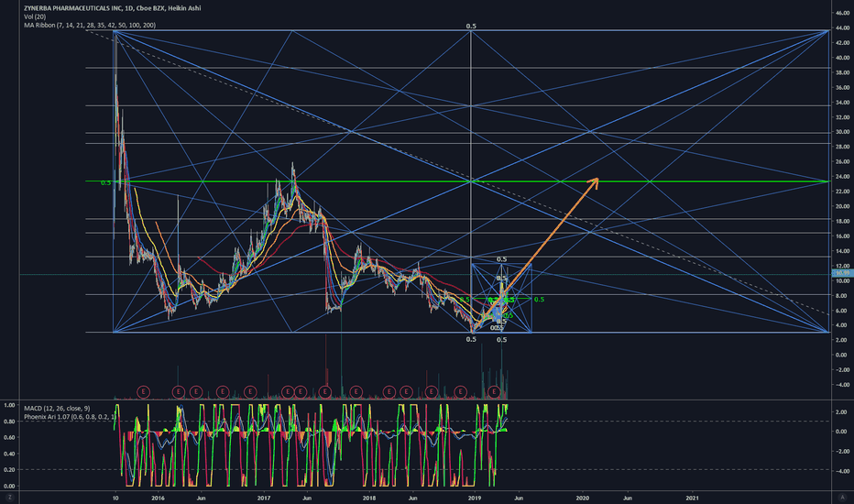Open the leftmost earnings E marker
The width and height of the screenshot is (854, 504).
tap(143, 391)
